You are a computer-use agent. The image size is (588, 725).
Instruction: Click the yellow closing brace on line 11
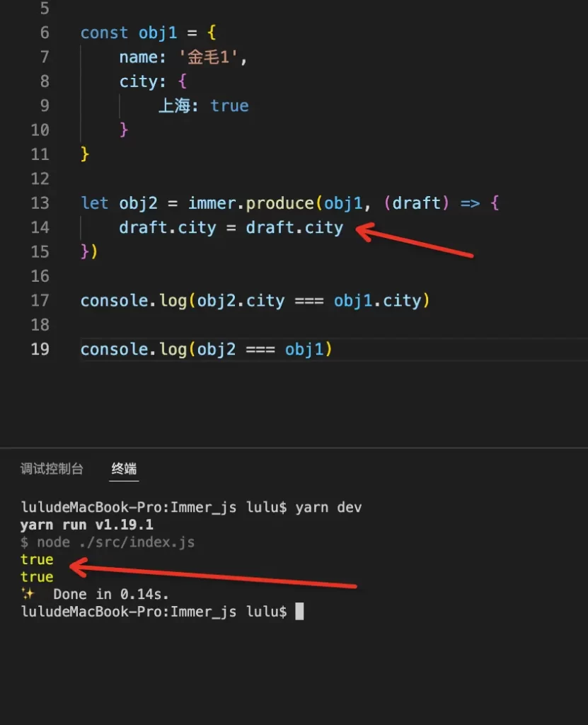pyautogui.click(x=85, y=154)
